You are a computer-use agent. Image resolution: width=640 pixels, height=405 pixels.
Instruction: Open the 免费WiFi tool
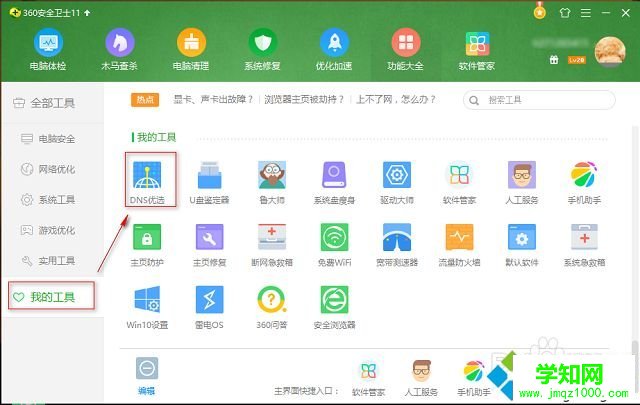[334, 245]
